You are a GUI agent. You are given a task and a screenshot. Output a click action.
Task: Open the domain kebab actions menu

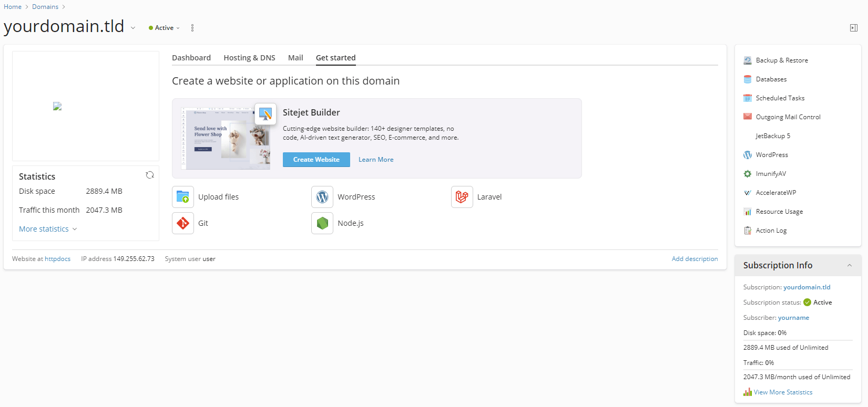coord(192,28)
